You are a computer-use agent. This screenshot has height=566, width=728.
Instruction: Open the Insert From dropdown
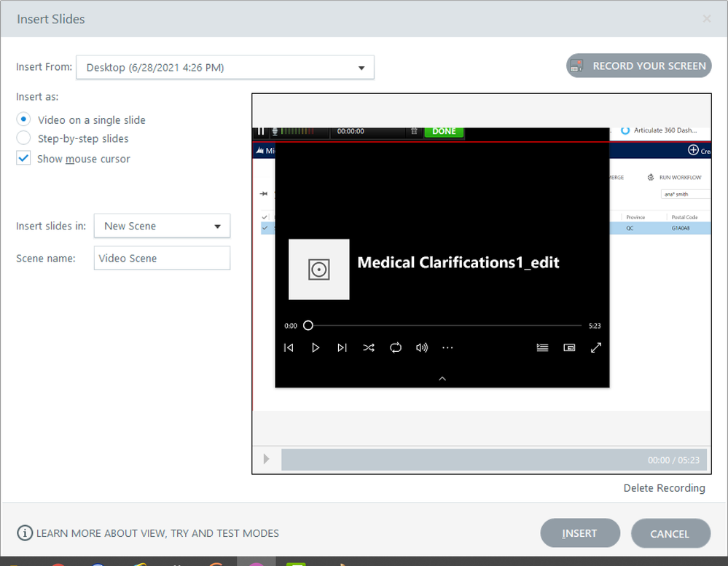[x=225, y=68]
